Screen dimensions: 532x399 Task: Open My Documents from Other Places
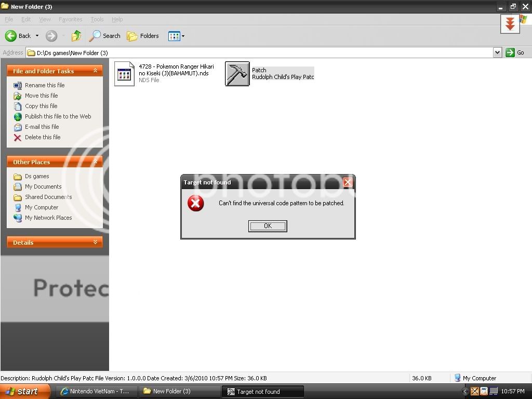(x=43, y=187)
